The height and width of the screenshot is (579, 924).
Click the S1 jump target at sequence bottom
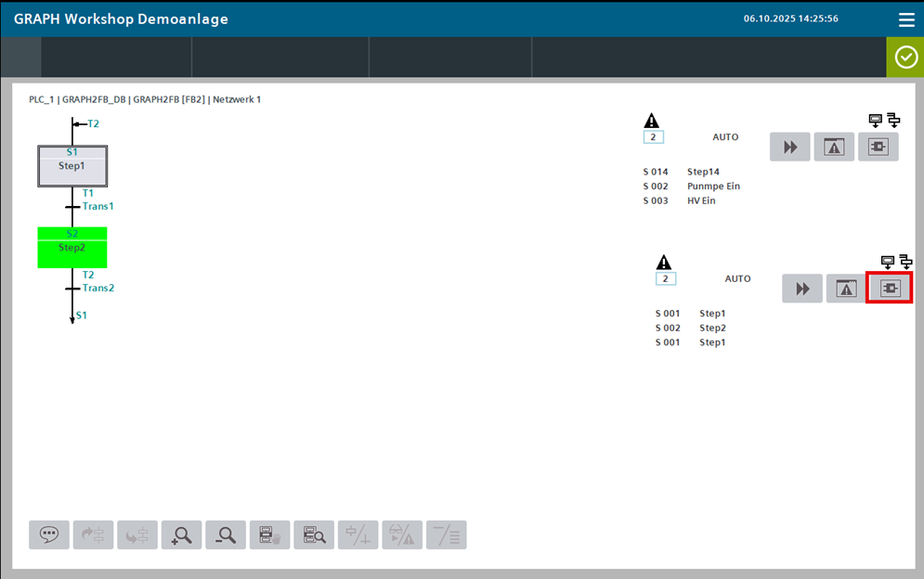(x=82, y=315)
